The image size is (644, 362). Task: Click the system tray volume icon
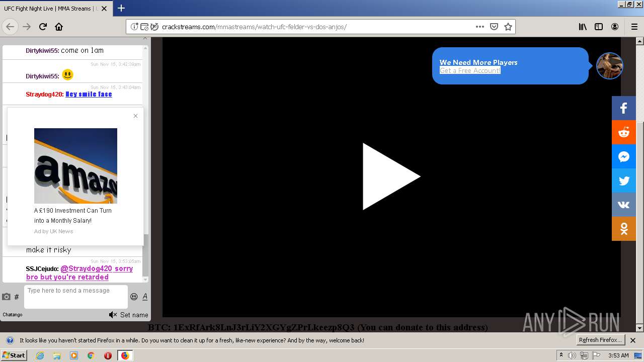572,355
